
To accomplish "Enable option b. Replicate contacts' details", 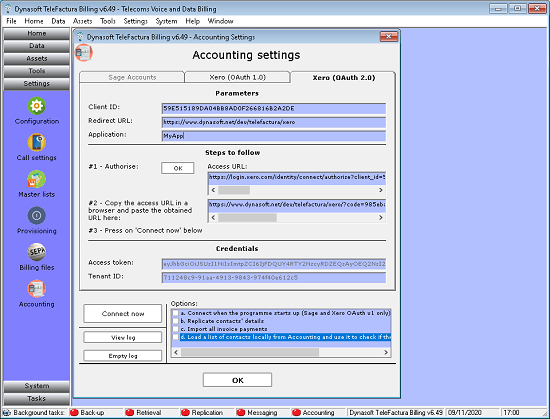I will [x=175, y=321].
